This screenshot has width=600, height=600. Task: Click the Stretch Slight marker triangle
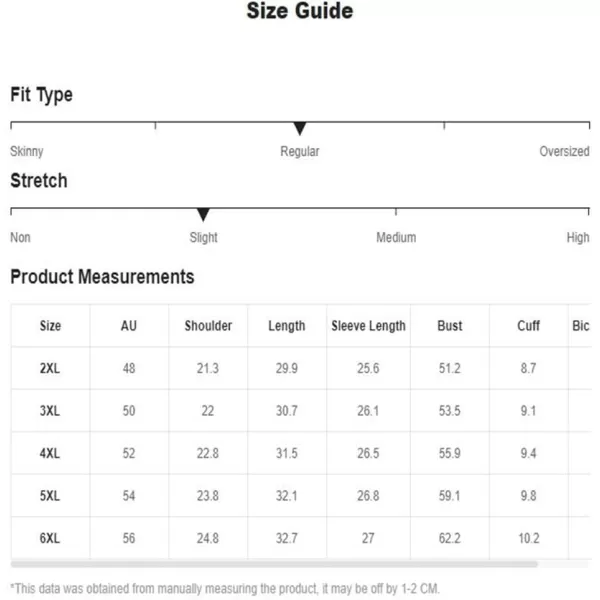203,215
